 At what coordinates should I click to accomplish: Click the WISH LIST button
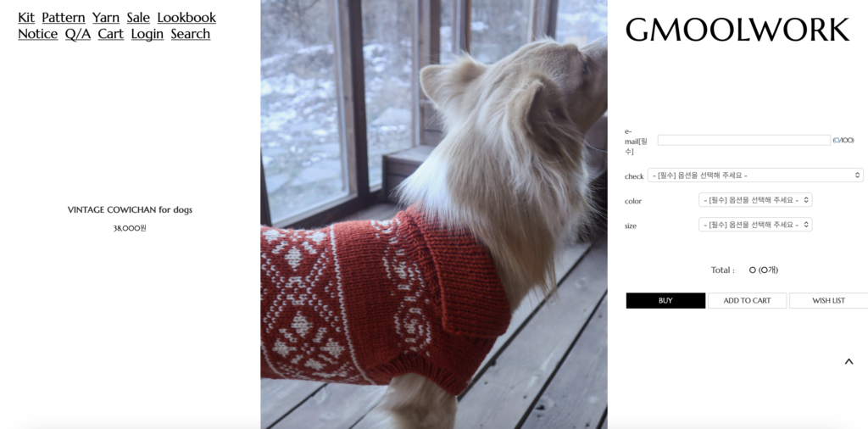coord(828,301)
